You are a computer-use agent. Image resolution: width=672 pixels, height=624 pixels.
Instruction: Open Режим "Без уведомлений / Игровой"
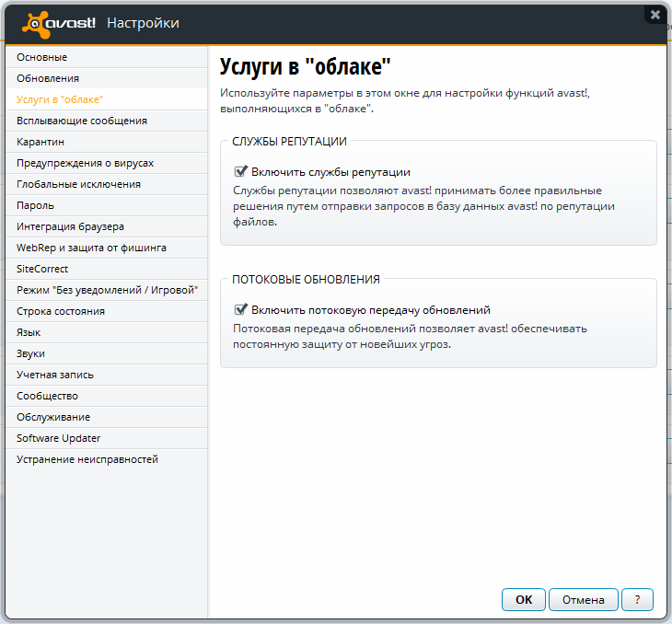107,290
